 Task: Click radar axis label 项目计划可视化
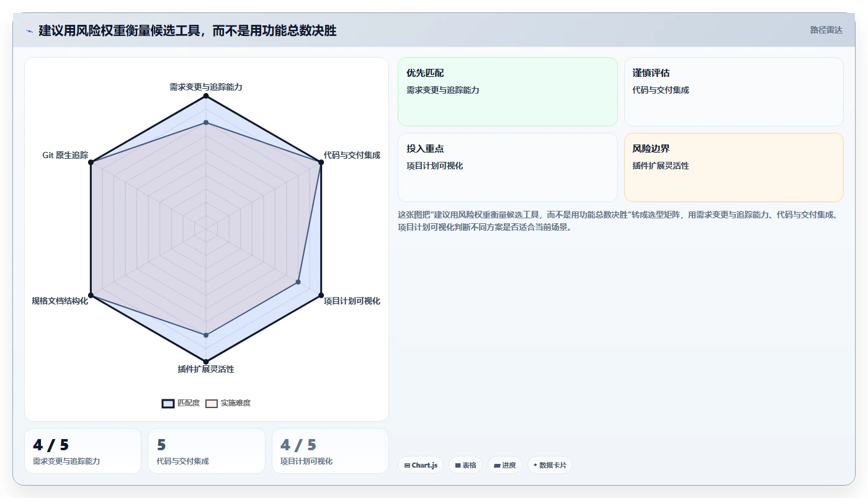(352, 301)
